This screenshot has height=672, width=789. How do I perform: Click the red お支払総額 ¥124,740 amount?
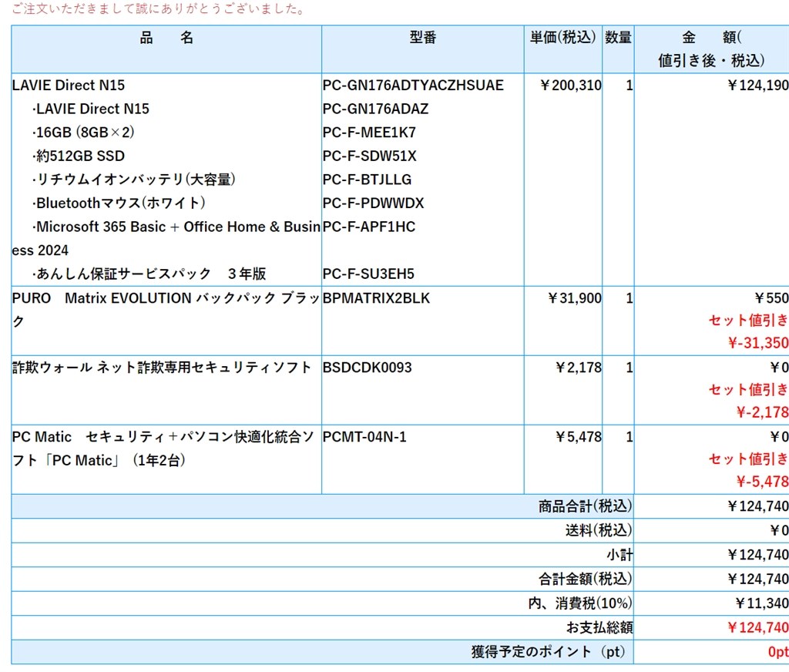[x=758, y=627]
